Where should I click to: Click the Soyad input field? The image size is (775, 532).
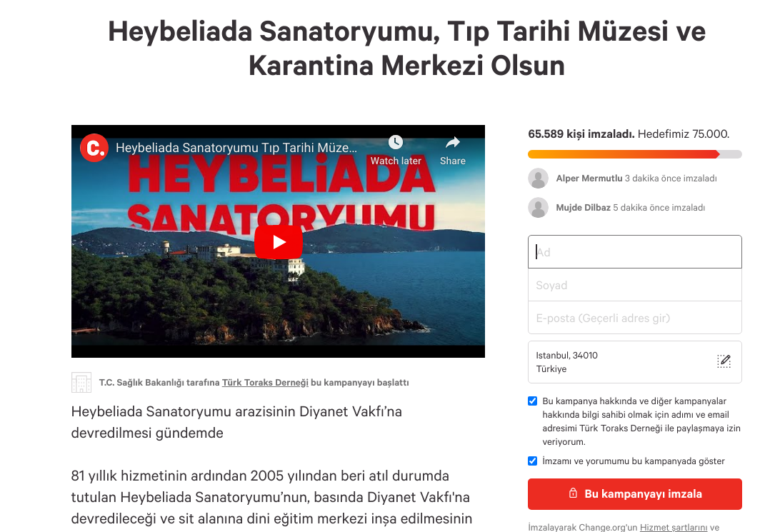coord(634,285)
